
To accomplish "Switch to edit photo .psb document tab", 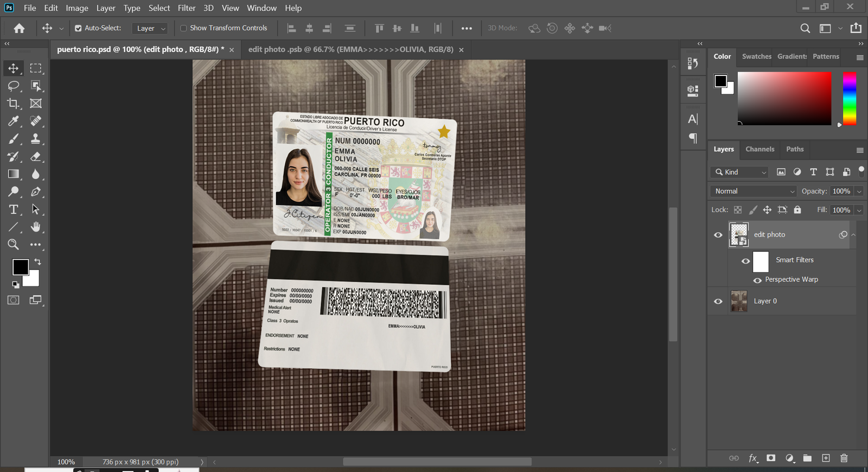I will coord(350,49).
